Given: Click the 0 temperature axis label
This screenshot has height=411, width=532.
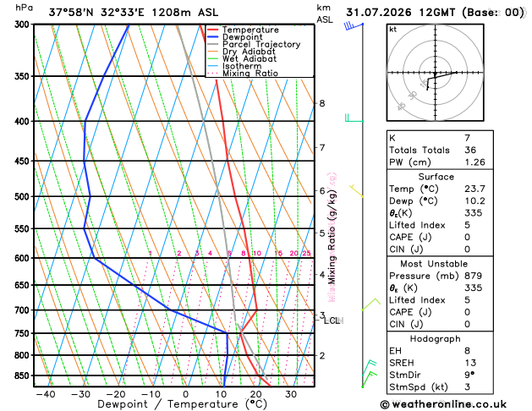Looking at the screenshot, I should coord(185,394).
